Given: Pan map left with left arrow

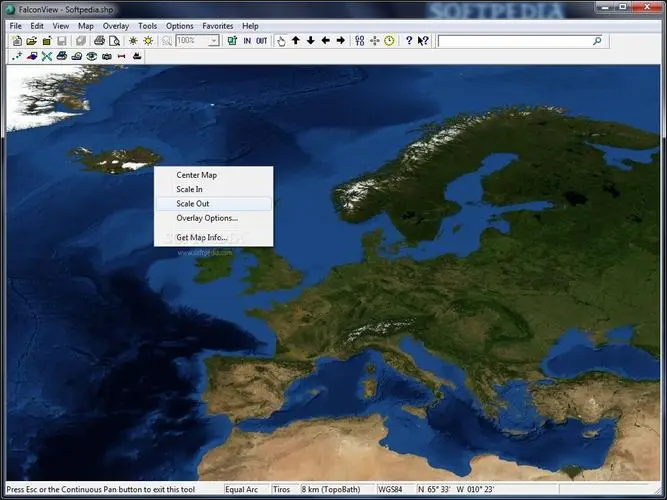Looking at the screenshot, I should 326,41.
